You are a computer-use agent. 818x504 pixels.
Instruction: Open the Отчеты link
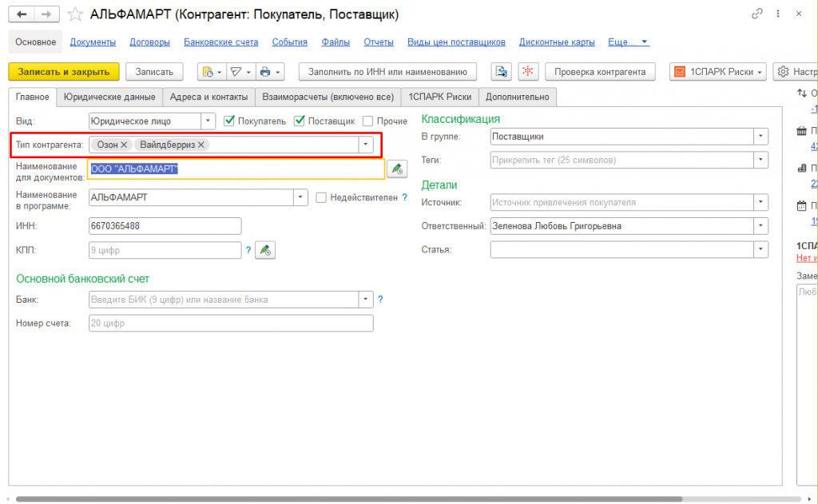point(378,42)
